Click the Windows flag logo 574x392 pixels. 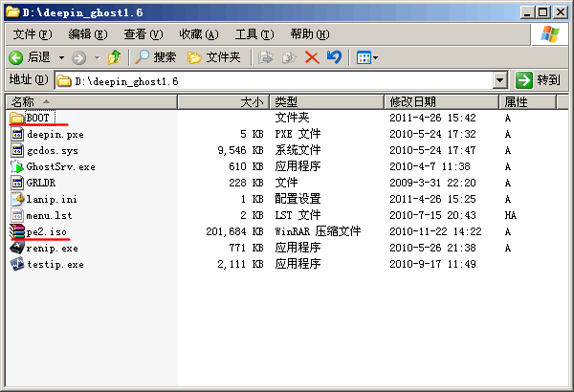tap(549, 34)
